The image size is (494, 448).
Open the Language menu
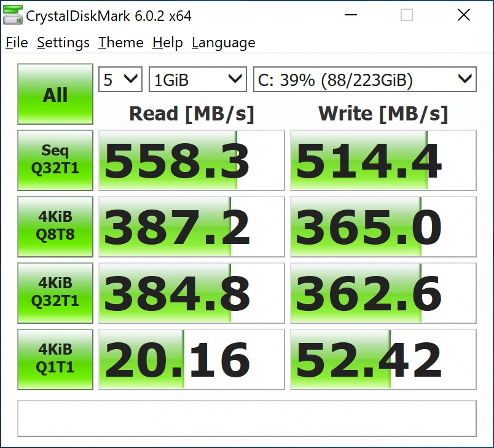[x=224, y=42]
